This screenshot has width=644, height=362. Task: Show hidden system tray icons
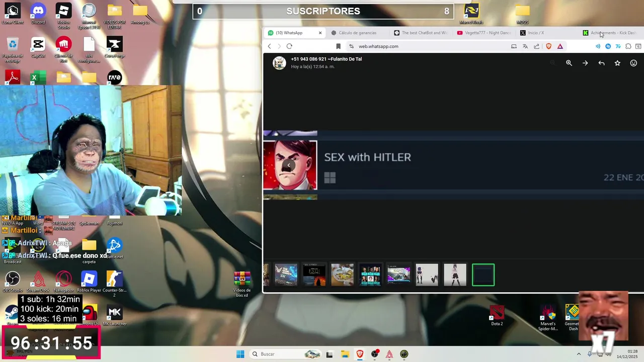pyautogui.click(x=579, y=354)
